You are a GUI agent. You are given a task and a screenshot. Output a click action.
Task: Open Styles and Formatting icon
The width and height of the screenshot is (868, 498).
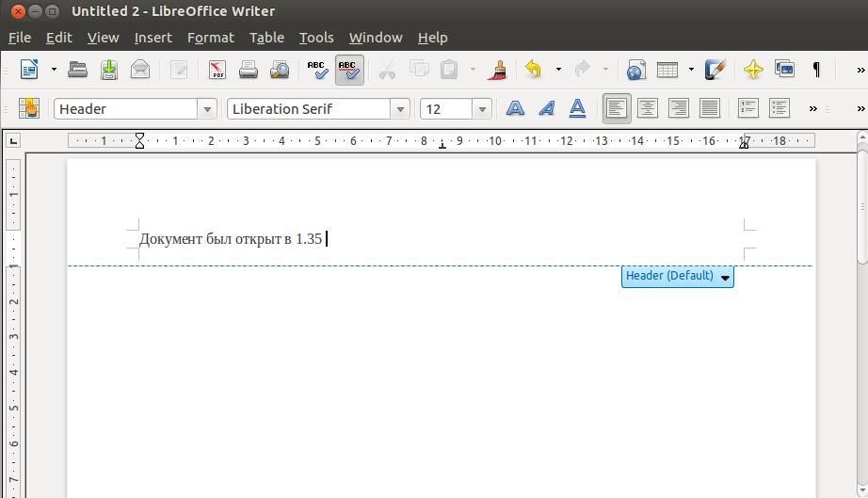click(x=29, y=108)
